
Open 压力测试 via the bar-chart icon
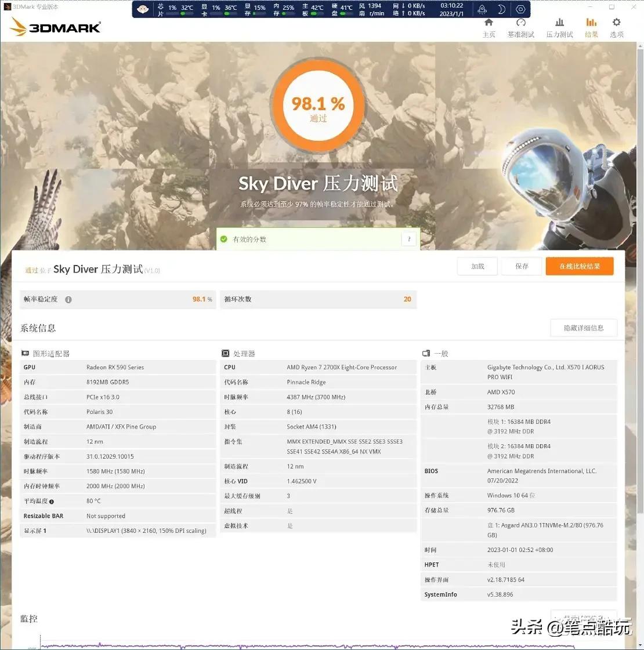[x=559, y=27]
